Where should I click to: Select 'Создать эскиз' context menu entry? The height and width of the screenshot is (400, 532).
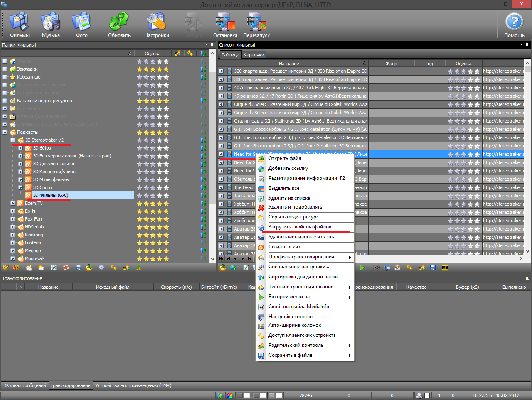pyautogui.click(x=284, y=247)
